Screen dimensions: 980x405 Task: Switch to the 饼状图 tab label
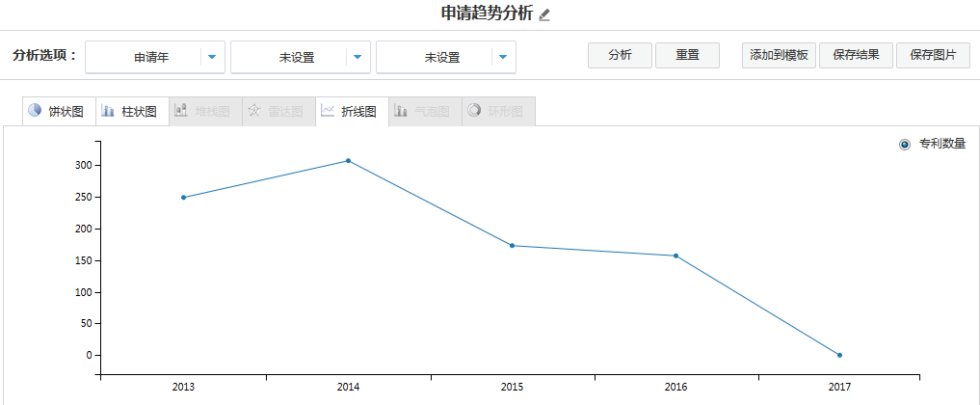click(66, 112)
